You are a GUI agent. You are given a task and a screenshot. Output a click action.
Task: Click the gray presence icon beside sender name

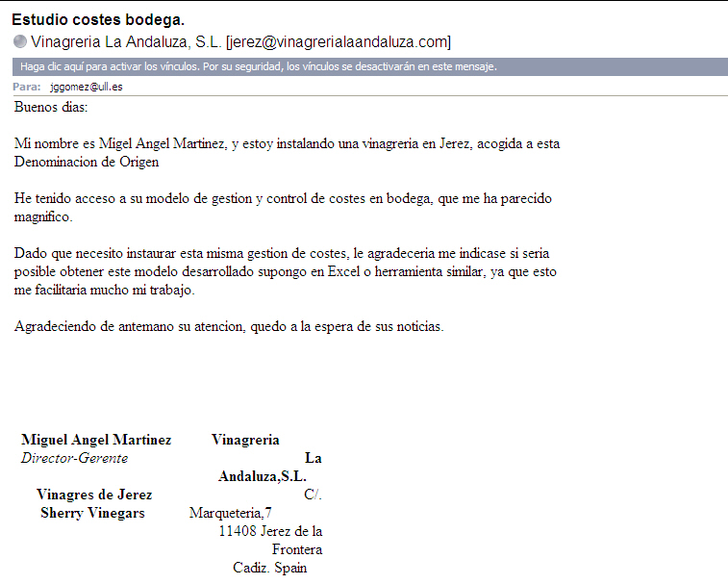[x=20, y=41]
